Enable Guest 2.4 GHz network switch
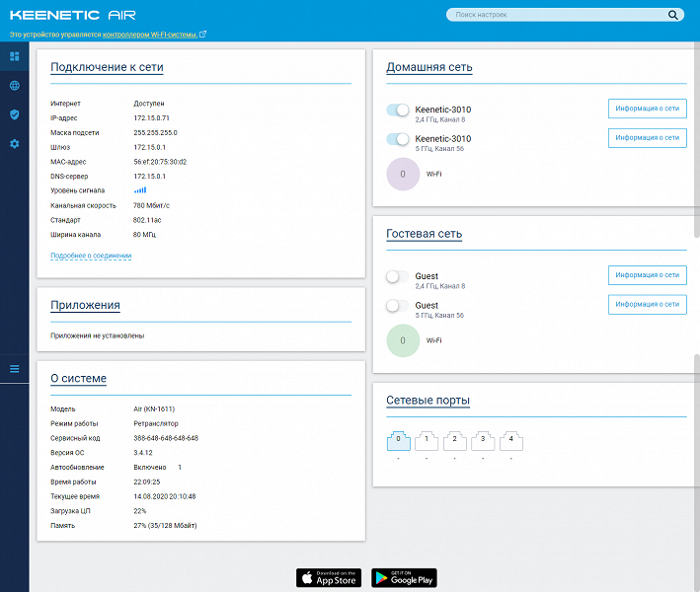This screenshot has height=592, width=700. (397, 276)
